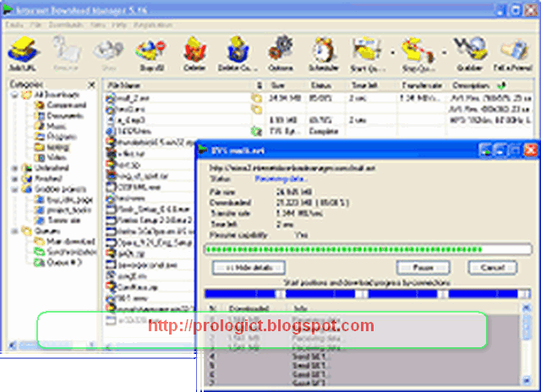Click the connection list scroll-down arrow
This screenshot has height=392, width=541.
tap(527, 380)
